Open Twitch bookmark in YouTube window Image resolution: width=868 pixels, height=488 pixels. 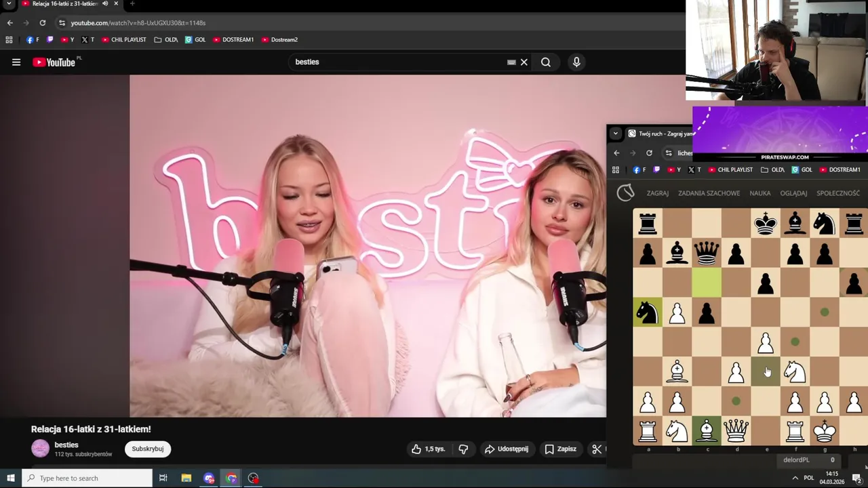click(50, 40)
